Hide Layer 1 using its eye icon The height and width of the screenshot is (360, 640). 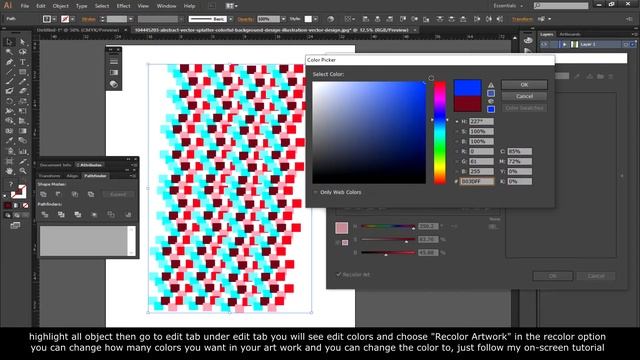(545, 44)
